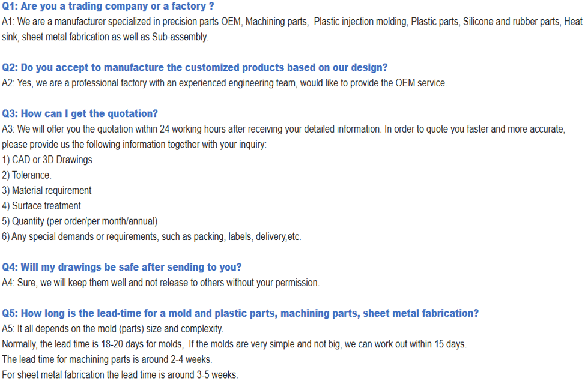Select the Surface treatment list item
Screen dimensions: 588x384
[41, 206]
